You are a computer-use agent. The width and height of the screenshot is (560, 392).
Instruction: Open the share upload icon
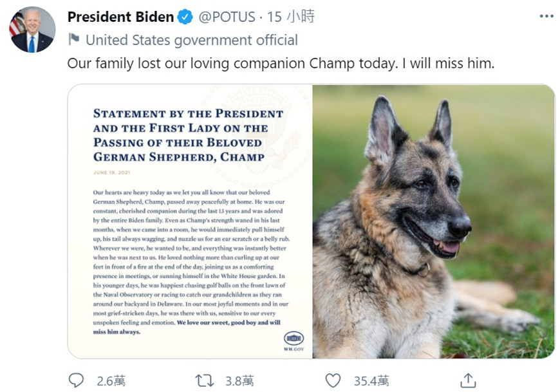click(468, 380)
